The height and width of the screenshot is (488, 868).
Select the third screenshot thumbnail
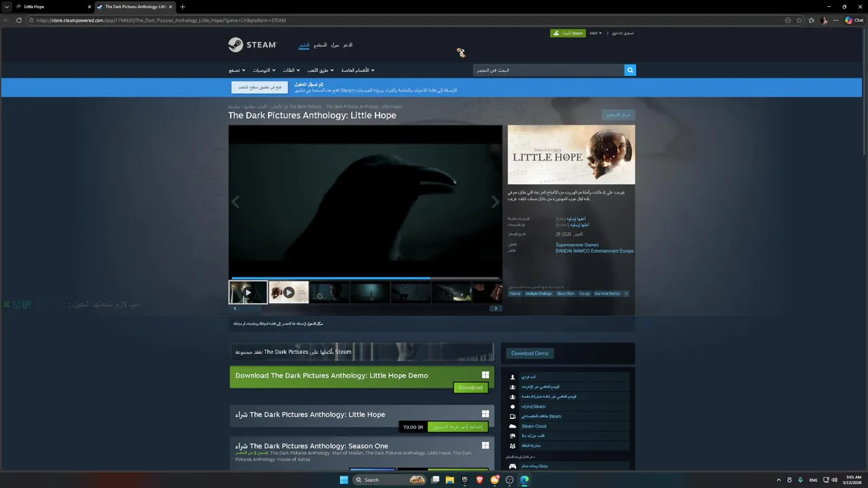point(330,292)
